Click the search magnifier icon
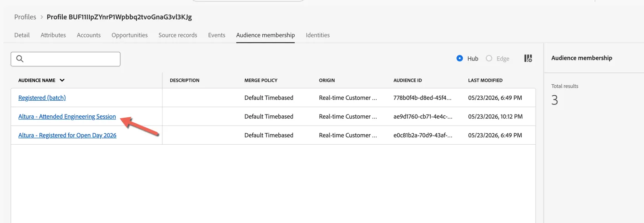 [20, 59]
